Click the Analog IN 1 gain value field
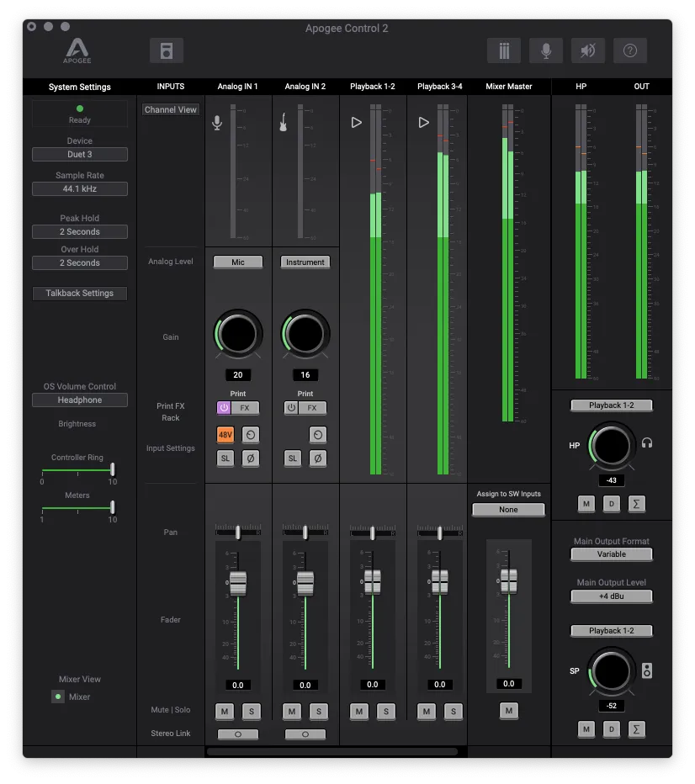 [237, 375]
